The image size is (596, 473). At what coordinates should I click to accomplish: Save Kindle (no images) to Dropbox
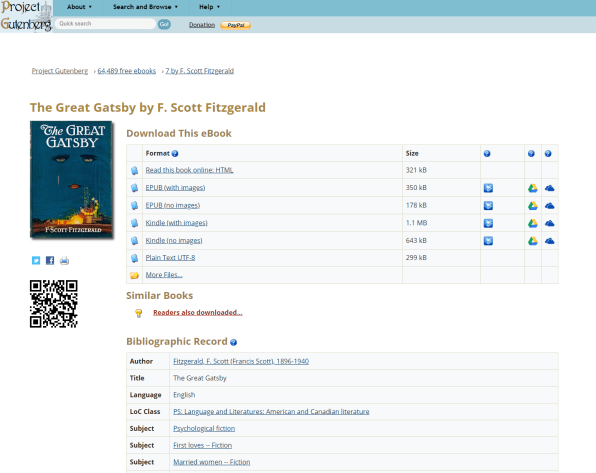(x=488, y=241)
